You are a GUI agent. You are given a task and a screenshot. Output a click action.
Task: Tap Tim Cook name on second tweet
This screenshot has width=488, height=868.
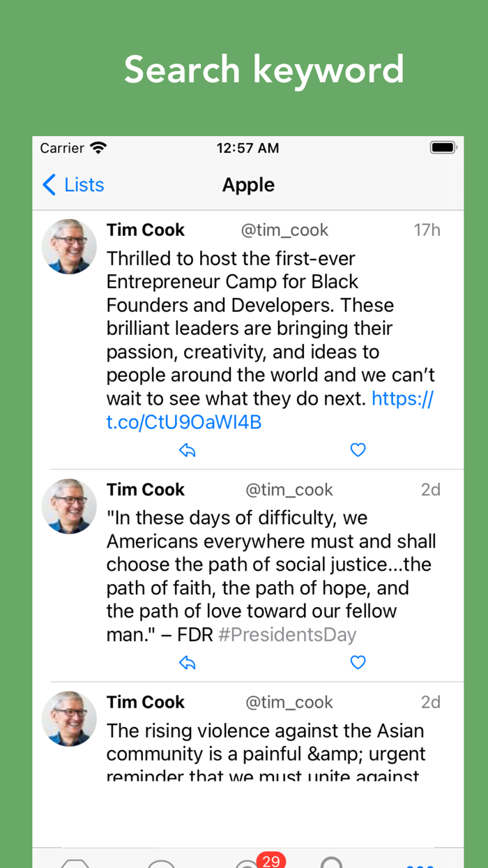146,490
